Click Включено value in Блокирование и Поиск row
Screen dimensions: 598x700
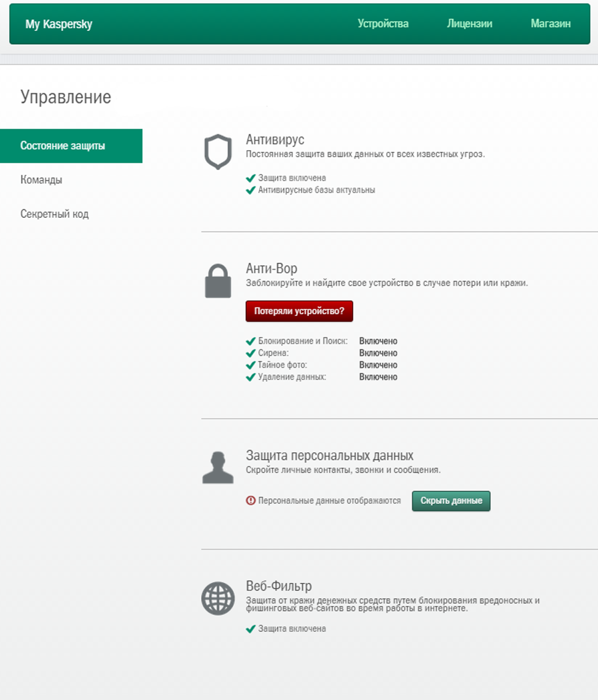tap(378, 341)
